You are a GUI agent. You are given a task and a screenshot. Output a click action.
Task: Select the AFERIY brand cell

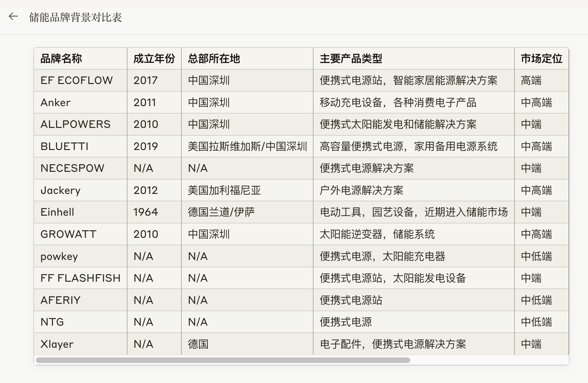[x=81, y=300]
